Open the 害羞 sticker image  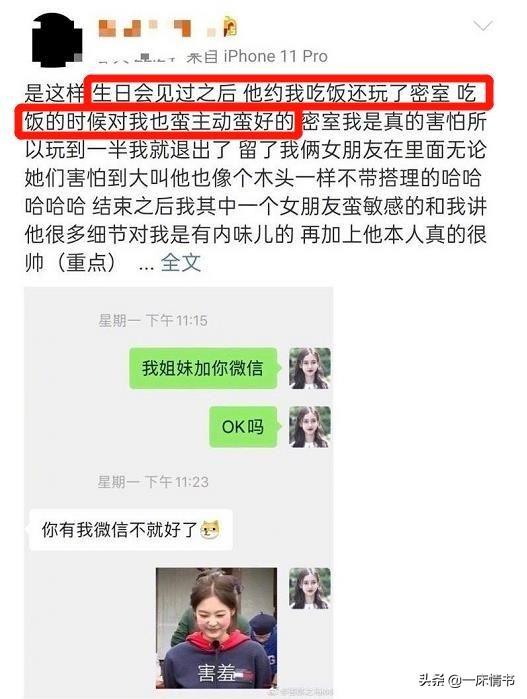[216, 628]
